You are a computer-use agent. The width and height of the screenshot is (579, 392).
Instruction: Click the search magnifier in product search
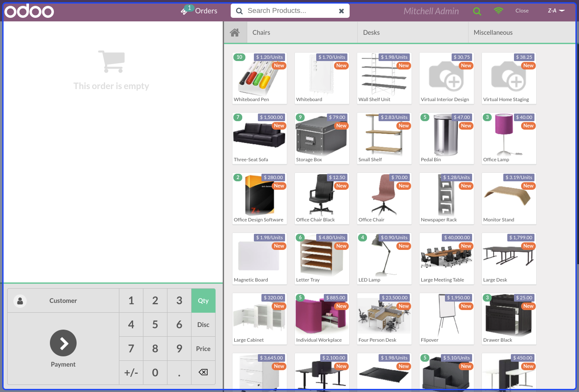(239, 11)
